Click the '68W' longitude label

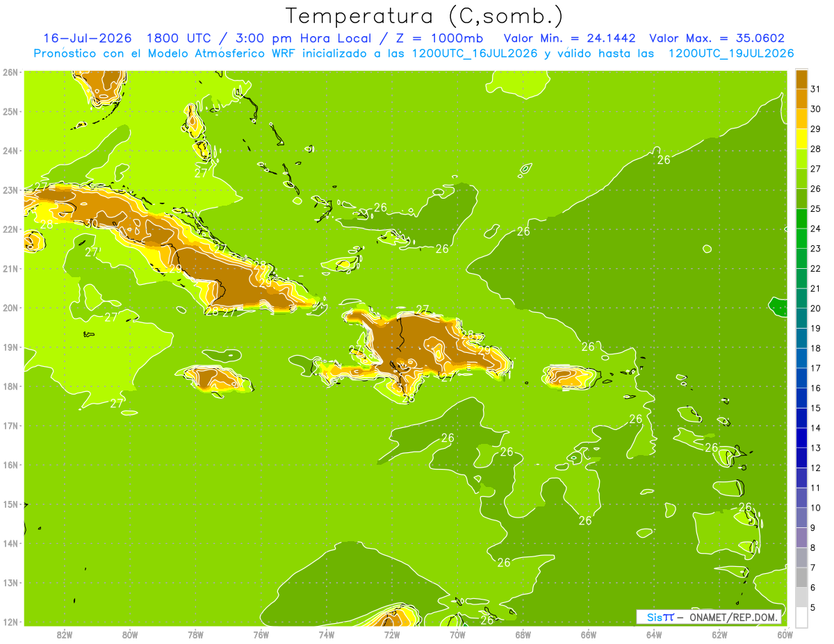tap(523, 634)
